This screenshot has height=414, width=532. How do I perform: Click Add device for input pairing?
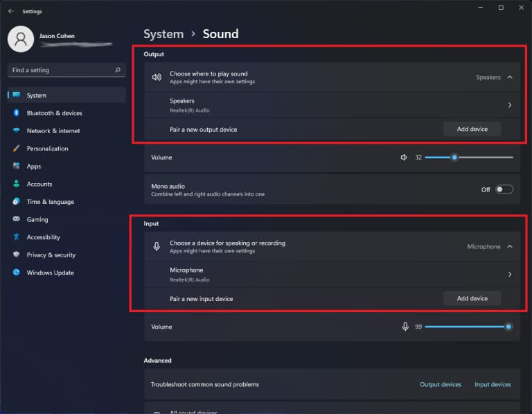tap(472, 298)
